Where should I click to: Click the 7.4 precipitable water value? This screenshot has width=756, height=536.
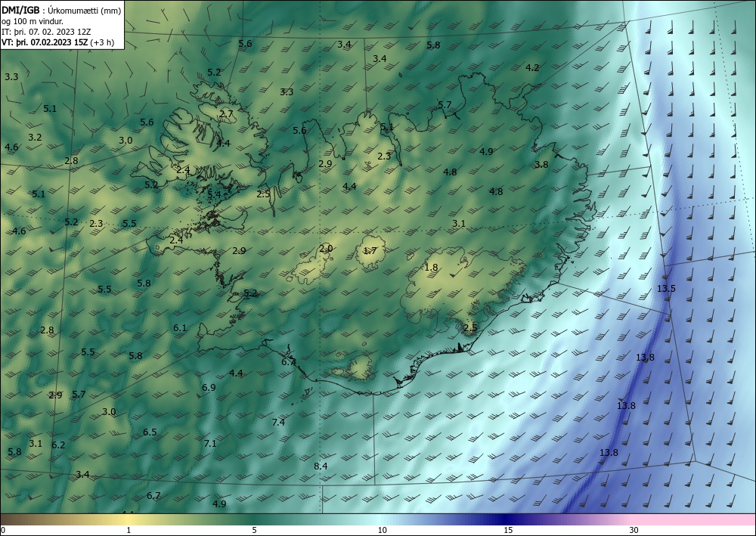pos(278,423)
